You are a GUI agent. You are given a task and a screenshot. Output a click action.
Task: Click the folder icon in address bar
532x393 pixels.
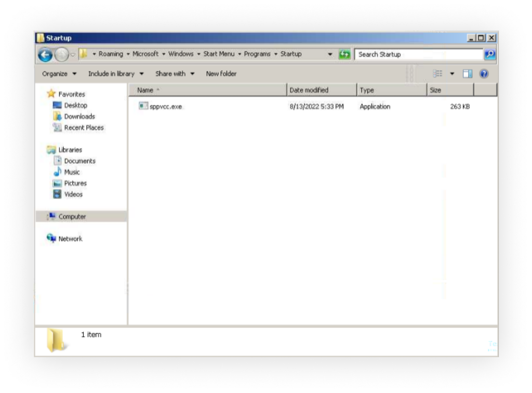(x=83, y=54)
